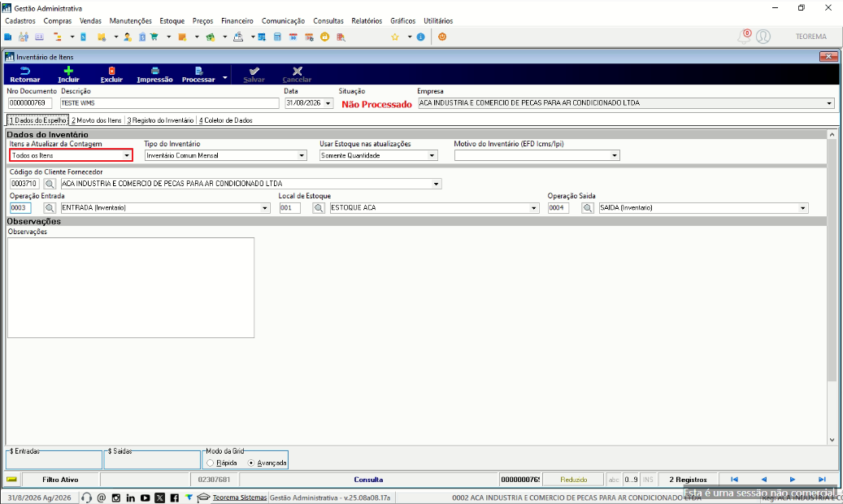Open the YouTube icon in status bar
The height and width of the screenshot is (504, 843).
tap(145, 498)
